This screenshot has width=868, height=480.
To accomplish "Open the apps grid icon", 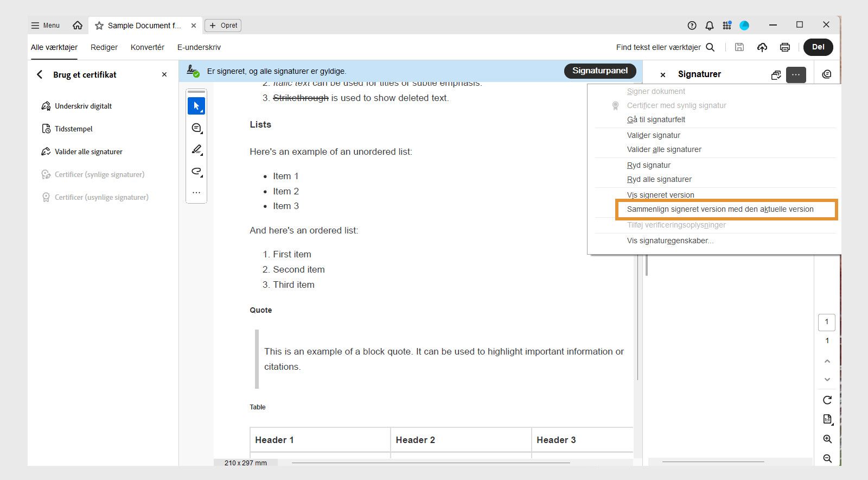I will pyautogui.click(x=727, y=26).
